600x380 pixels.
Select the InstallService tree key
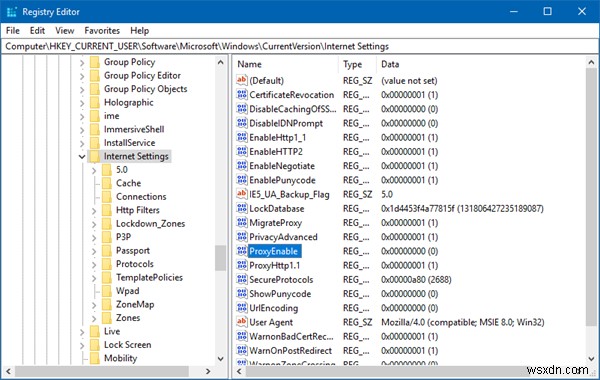pos(129,143)
